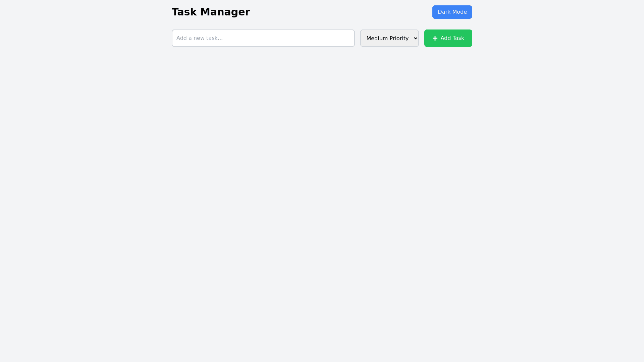644x362 pixels.
Task: Click the 'Medium Priority' label text
Action: click(387, 39)
